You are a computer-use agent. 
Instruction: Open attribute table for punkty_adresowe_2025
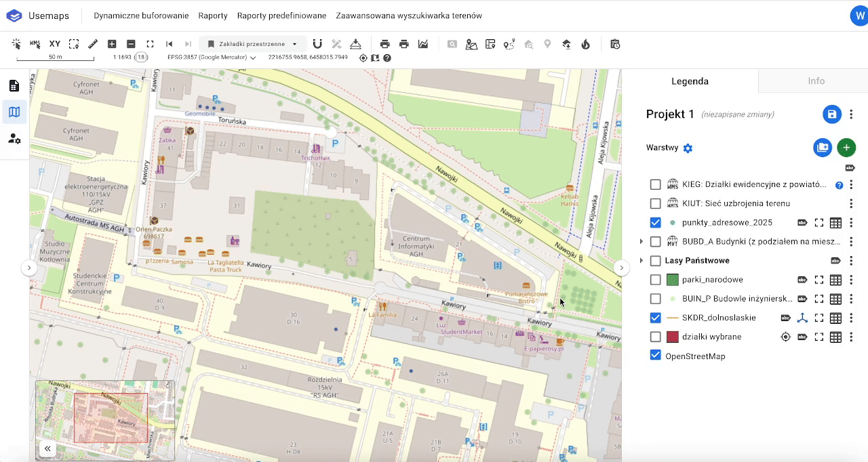click(x=835, y=223)
